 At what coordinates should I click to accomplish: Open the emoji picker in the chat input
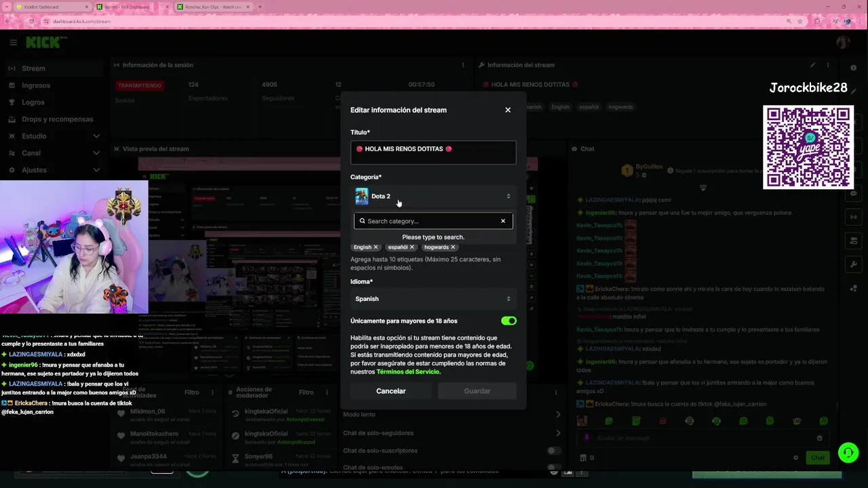pyautogui.click(x=820, y=438)
